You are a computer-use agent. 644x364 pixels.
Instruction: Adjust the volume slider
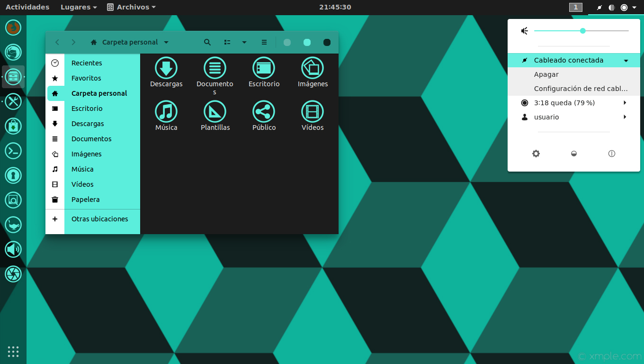coord(581,31)
